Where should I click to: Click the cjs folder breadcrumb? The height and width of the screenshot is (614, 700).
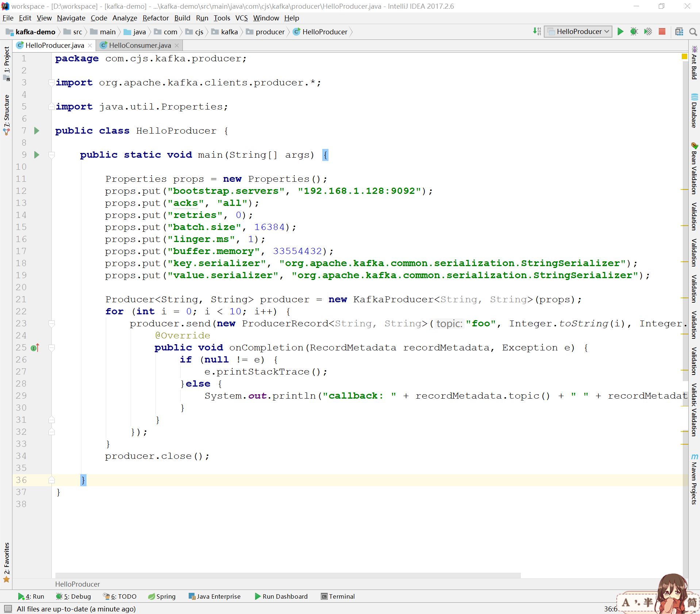[194, 32]
